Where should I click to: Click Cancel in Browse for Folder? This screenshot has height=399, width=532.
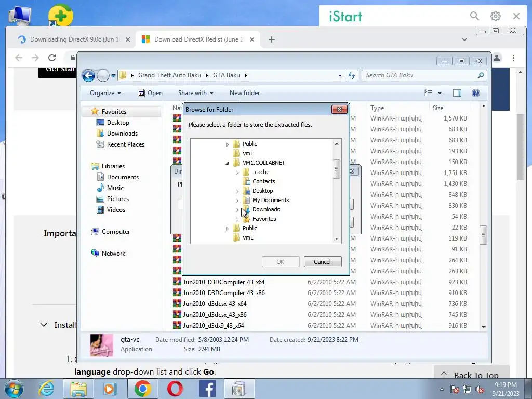point(322,262)
